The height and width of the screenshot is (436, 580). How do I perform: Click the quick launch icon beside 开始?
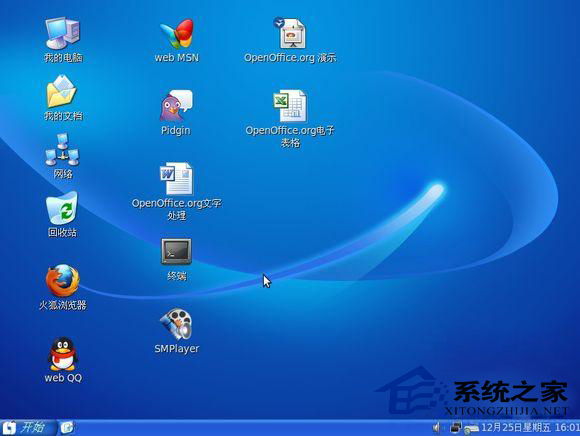(x=67, y=428)
